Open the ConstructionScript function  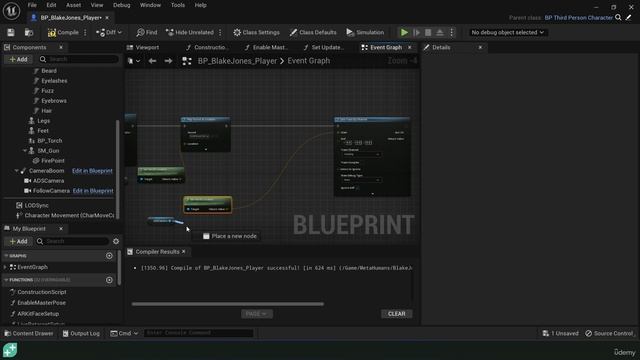[42, 292]
